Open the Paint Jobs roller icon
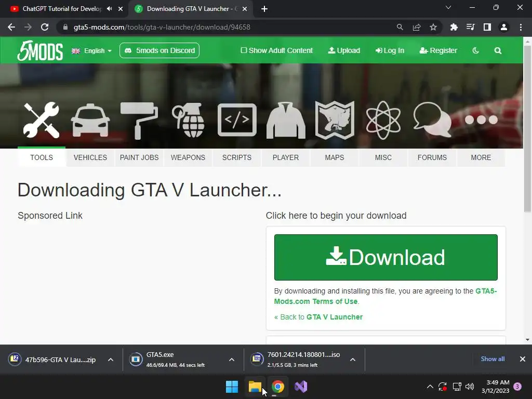This screenshot has width=532, height=399. tap(139, 121)
